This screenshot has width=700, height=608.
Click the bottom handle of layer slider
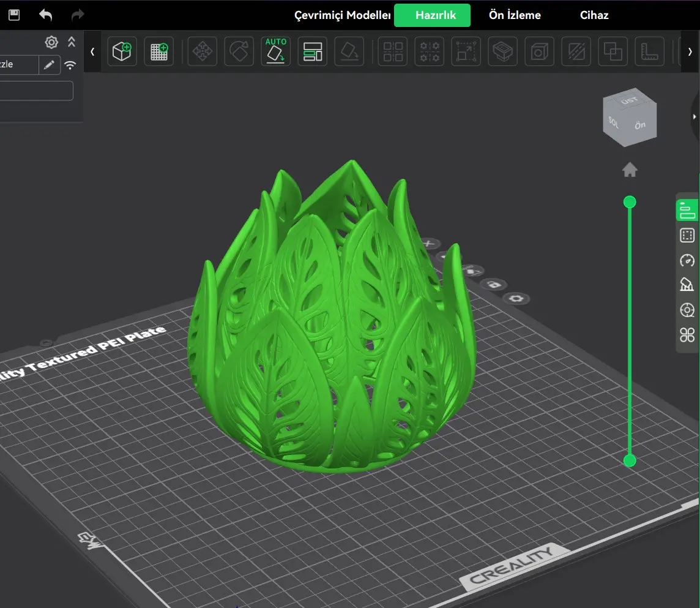tap(630, 460)
